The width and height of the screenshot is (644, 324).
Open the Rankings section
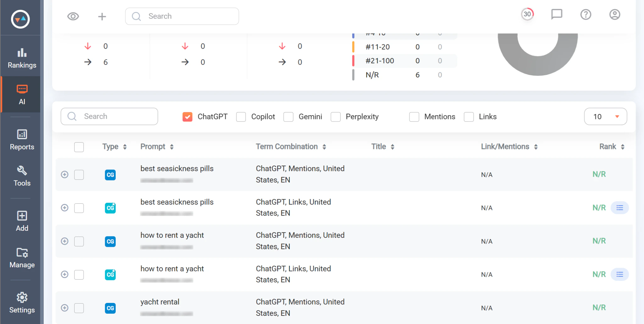coord(22,58)
